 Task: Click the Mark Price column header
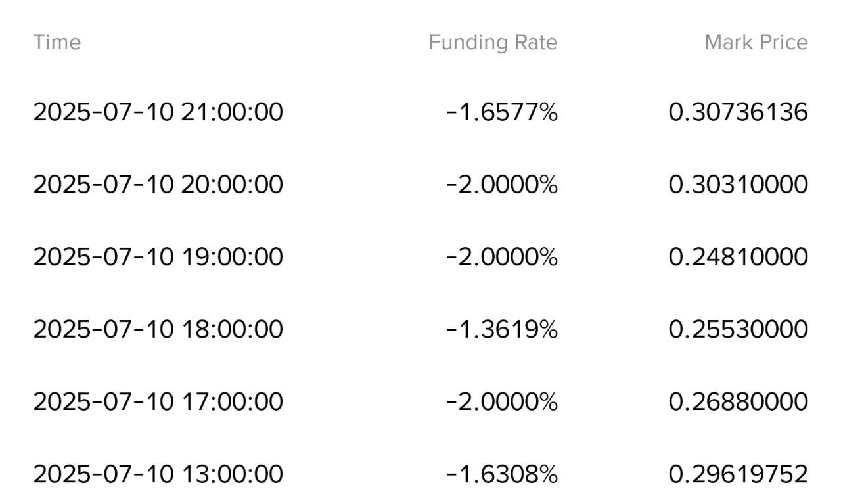(x=756, y=42)
